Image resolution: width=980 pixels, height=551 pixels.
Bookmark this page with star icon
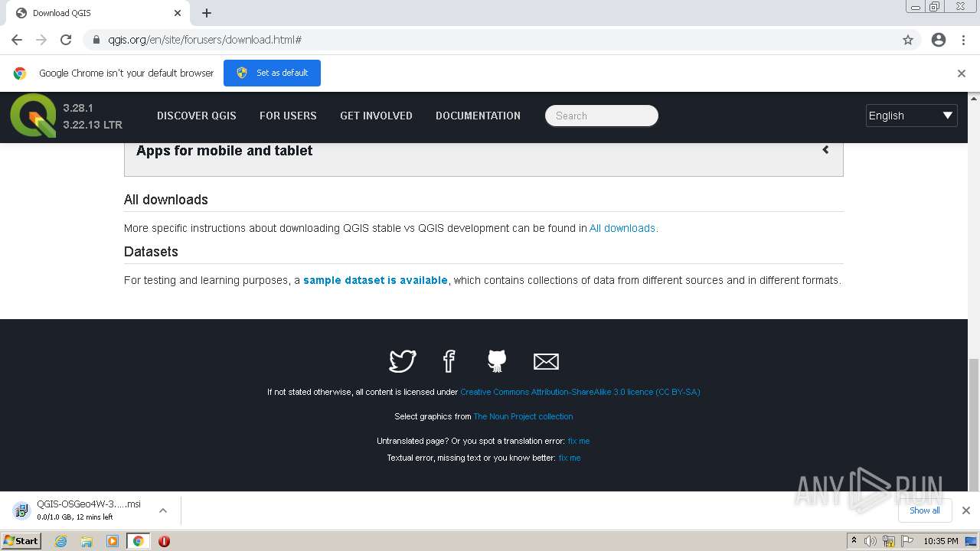pyautogui.click(x=908, y=40)
